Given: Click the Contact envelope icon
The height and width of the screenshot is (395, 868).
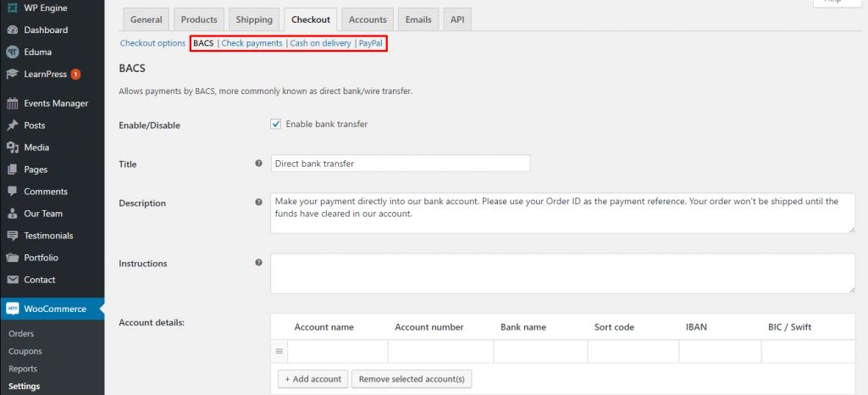Looking at the screenshot, I should [x=12, y=280].
